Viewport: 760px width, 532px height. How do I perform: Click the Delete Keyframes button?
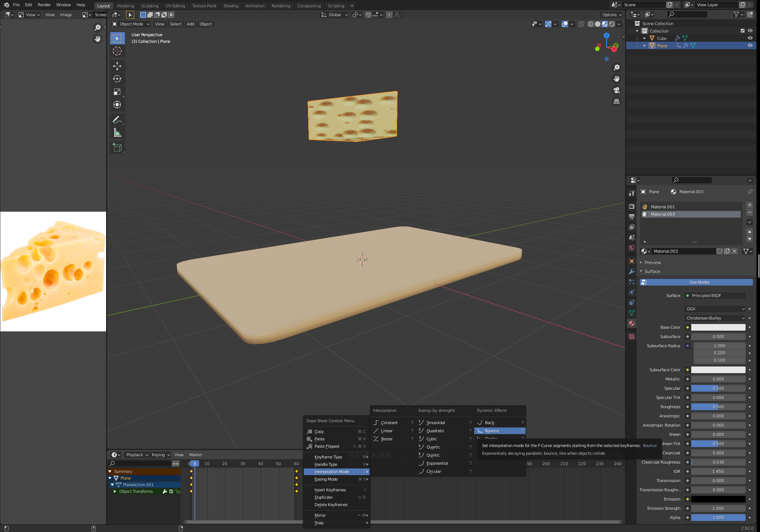coord(332,504)
